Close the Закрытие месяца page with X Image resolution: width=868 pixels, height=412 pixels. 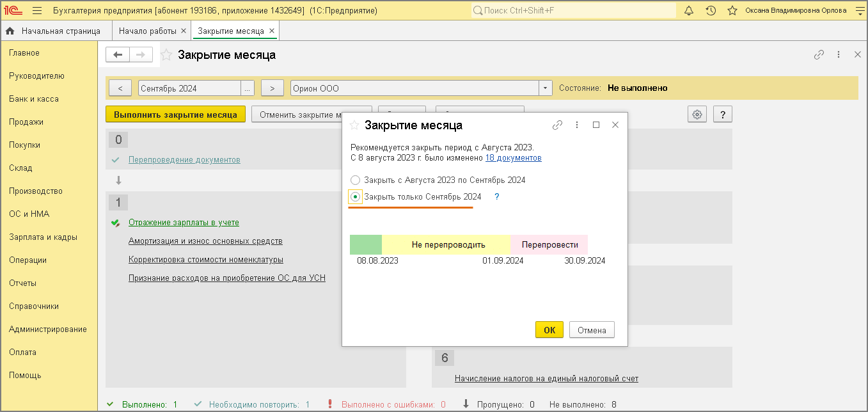858,55
